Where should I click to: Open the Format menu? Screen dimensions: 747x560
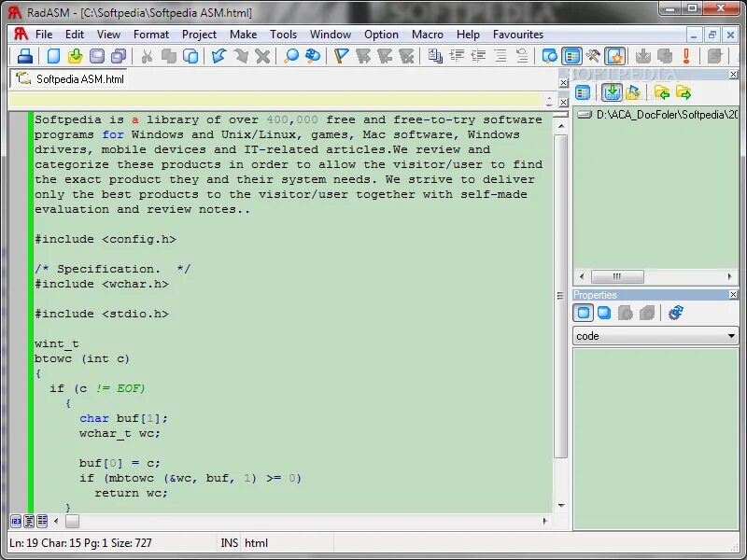coord(151,35)
